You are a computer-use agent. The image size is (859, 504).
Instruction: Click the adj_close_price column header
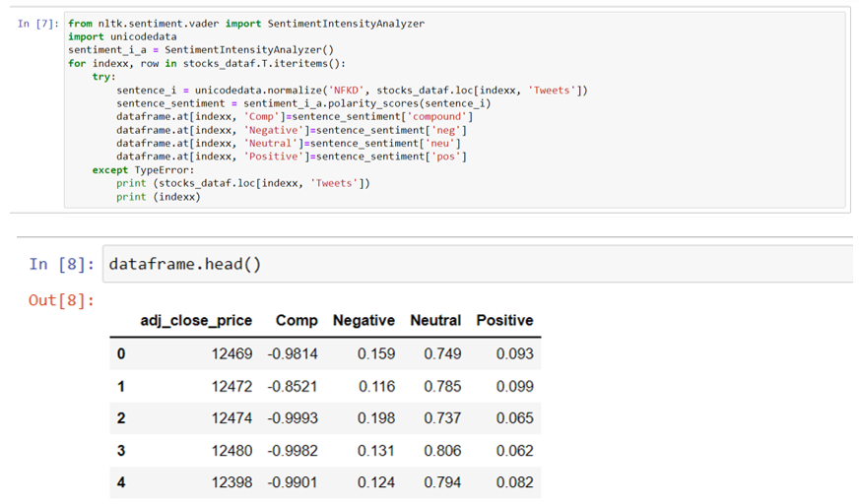click(x=196, y=320)
